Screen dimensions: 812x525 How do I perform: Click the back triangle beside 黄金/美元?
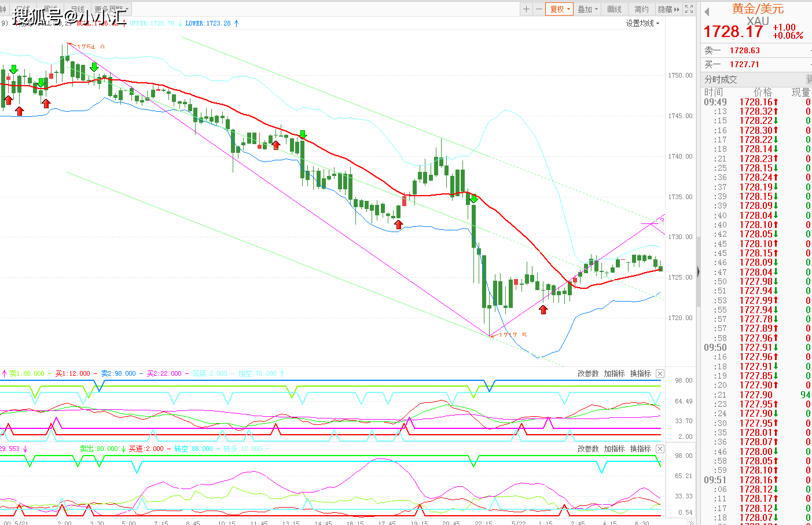[x=707, y=12]
